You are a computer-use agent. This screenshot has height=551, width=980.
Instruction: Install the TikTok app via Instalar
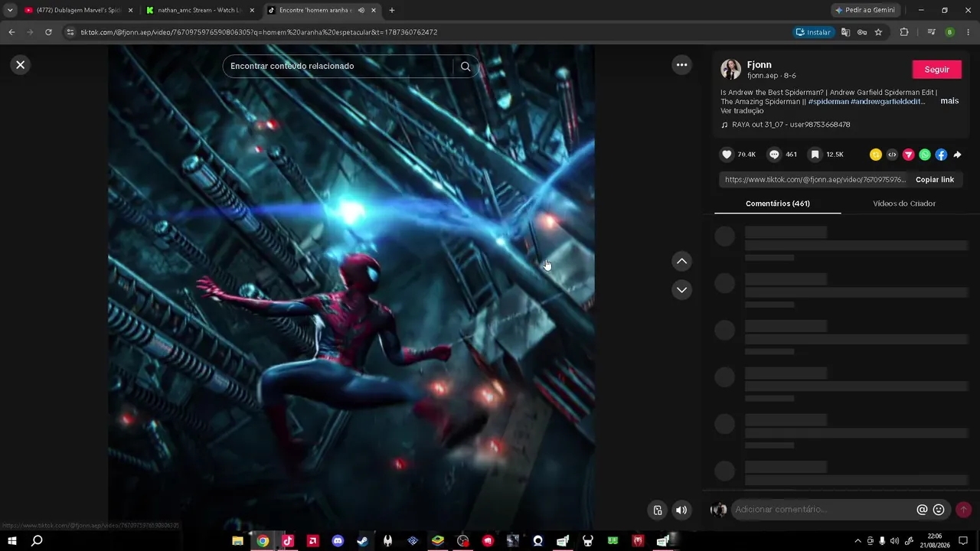pyautogui.click(x=814, y=32)
